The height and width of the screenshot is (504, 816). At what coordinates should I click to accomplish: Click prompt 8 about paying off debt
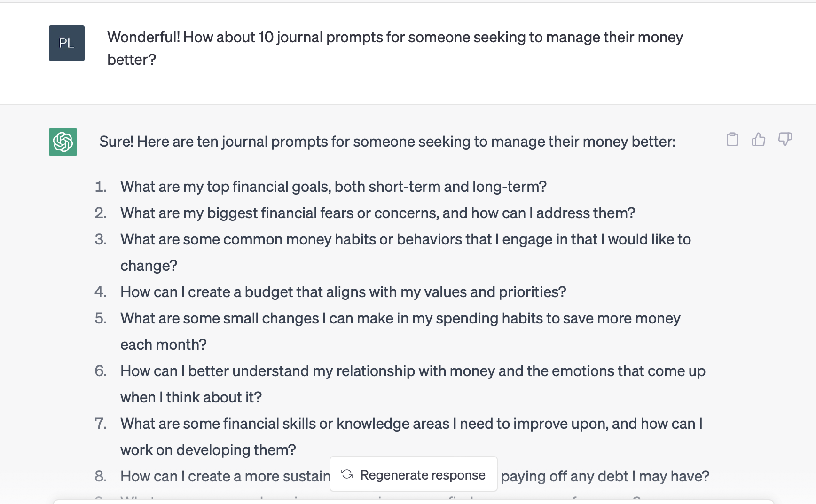click(415, 476)
